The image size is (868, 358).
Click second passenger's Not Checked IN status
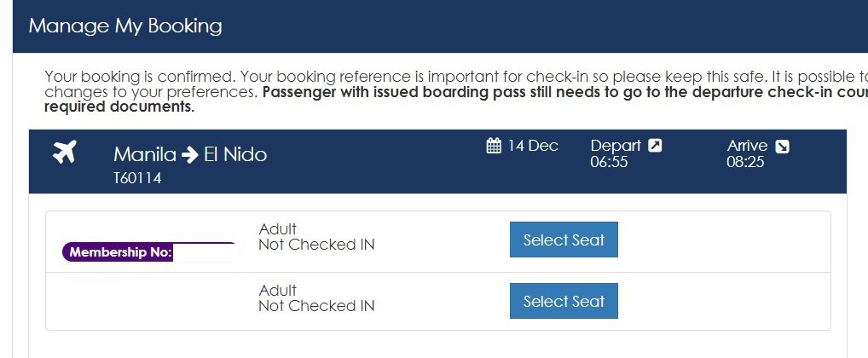[316, 305]
